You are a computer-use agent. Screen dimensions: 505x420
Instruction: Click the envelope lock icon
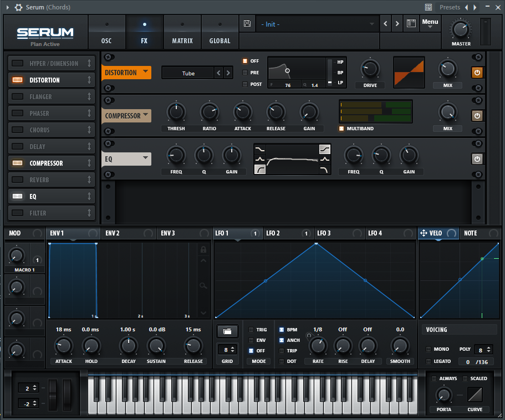point(203,249)
